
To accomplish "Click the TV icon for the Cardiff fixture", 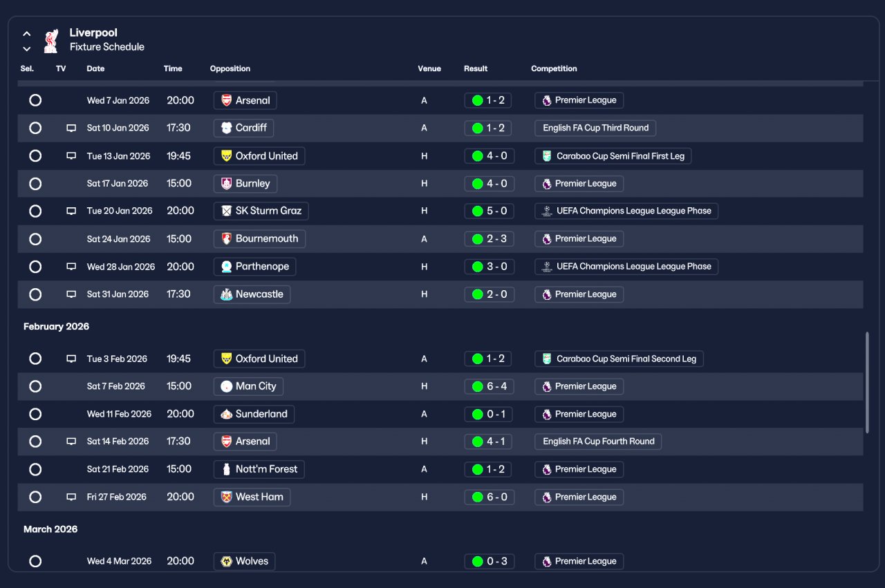I will coord(71,128).
